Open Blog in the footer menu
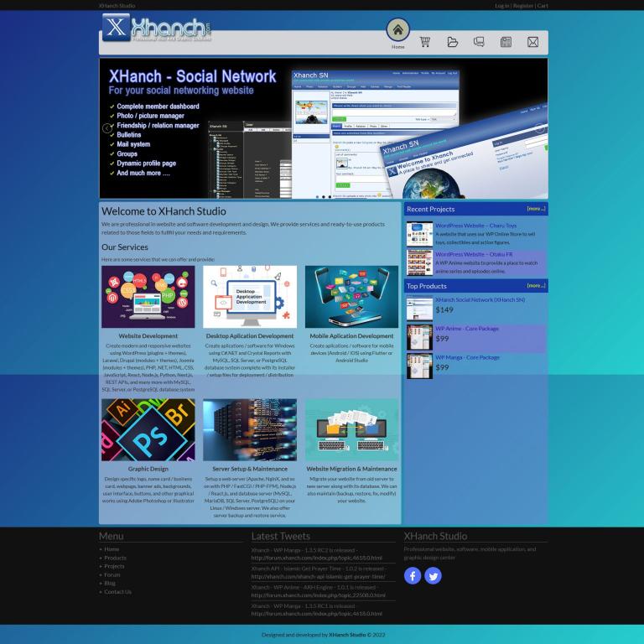The width and height of the screenshot is (644, 644). click(x=110, y=583)
